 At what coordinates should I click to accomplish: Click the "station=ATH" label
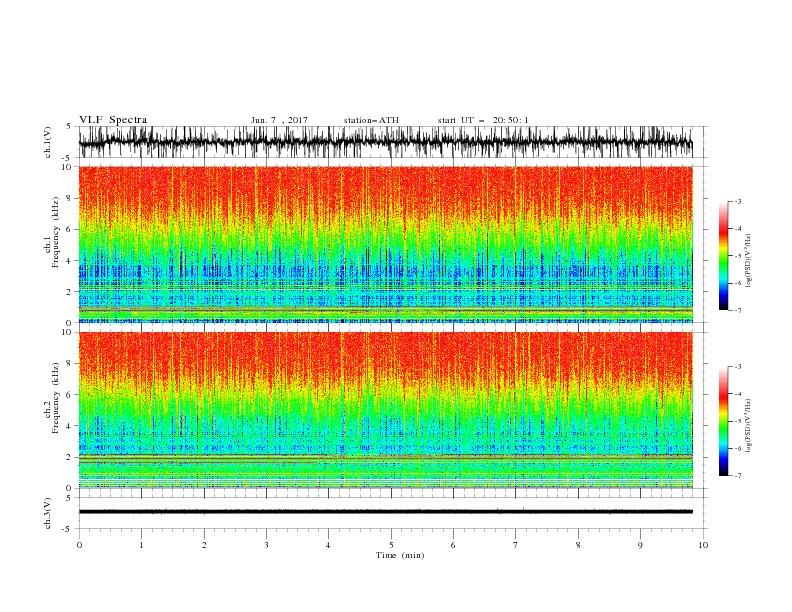(x=371, y=120)
